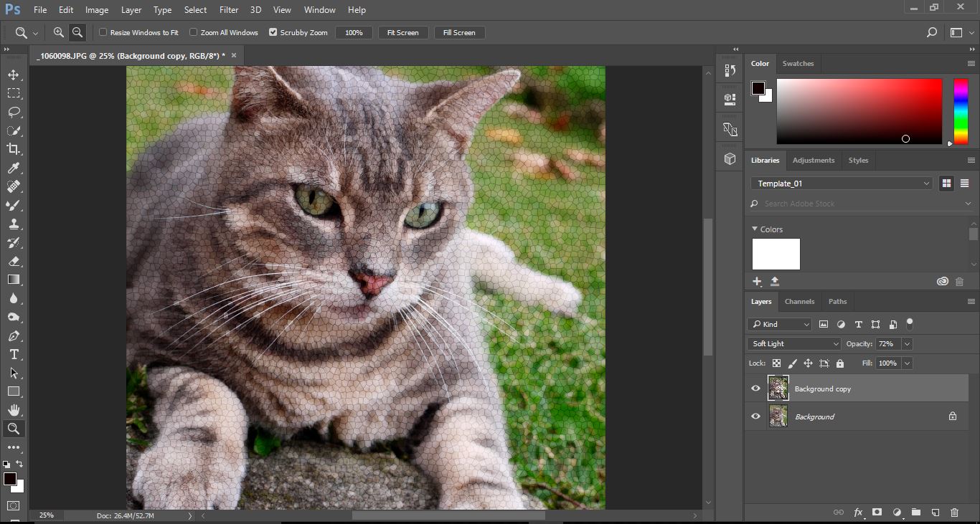This screenshot has height=524, width=980.
Task: Switch to the Swatches tab
Action: 798,64
